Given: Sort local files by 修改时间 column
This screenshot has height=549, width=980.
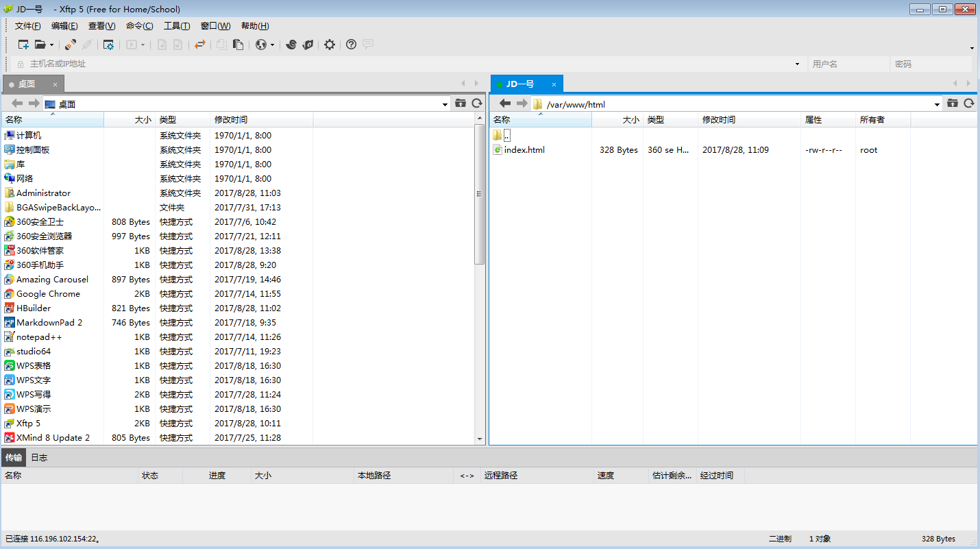Looking at the screenshot, I should point(262,119).
